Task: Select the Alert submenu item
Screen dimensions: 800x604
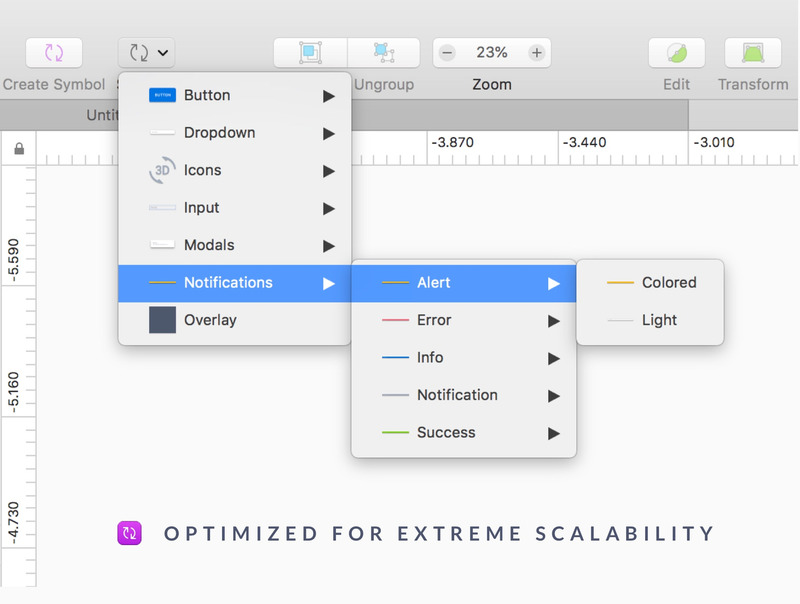Action: point(464,283)
